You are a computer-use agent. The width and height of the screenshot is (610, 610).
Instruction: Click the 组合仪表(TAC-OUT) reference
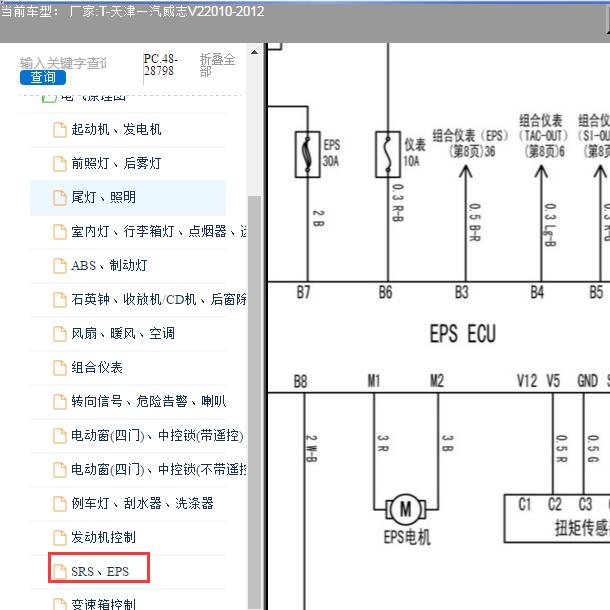[x=543, y=136]
